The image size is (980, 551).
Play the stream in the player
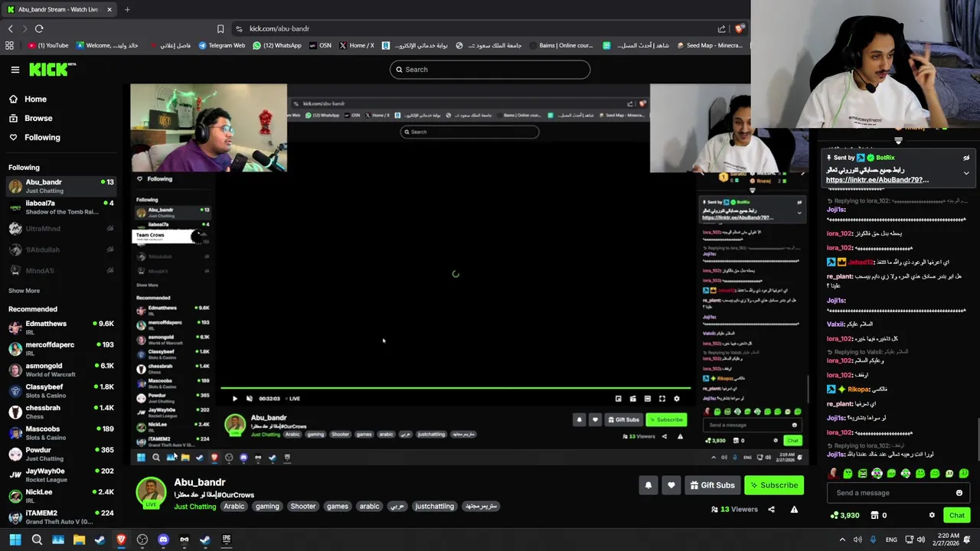pos(234,399)
